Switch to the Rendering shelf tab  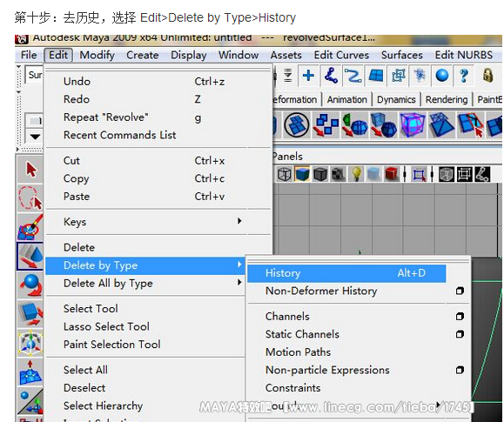[447, 100]
